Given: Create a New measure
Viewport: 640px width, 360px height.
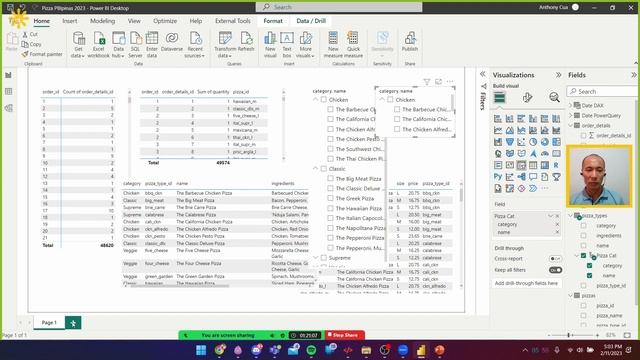Looking at the screenshot, I should tap(333, 45).
